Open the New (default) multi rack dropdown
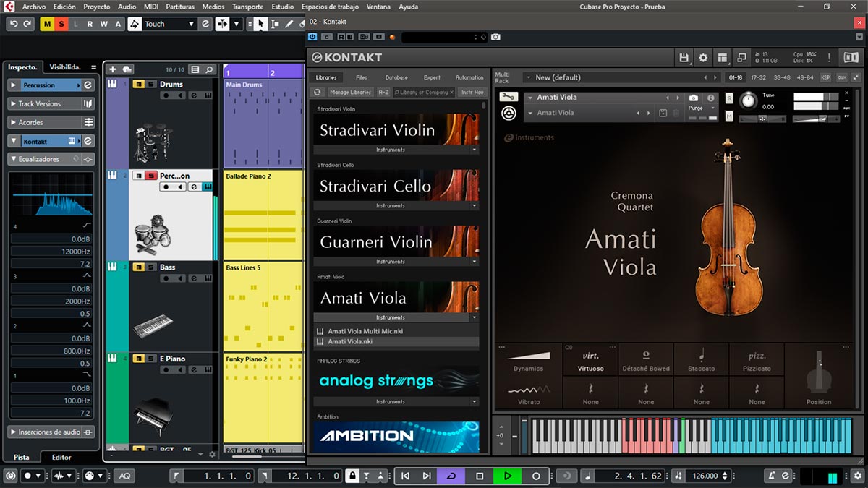The image size is (868, 488). [529, 77]
